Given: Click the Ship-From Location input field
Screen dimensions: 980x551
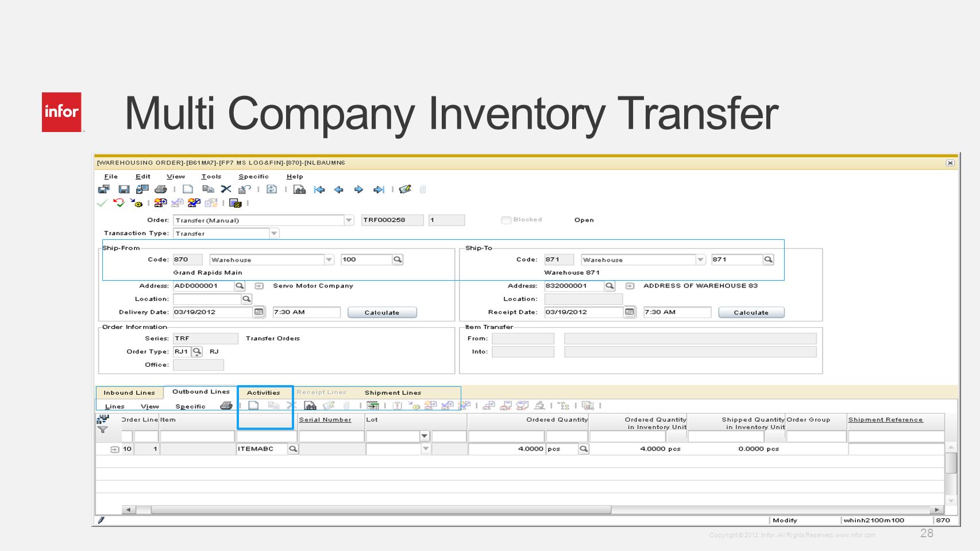Looking at the screenshot, I should (x=207, y=299).
